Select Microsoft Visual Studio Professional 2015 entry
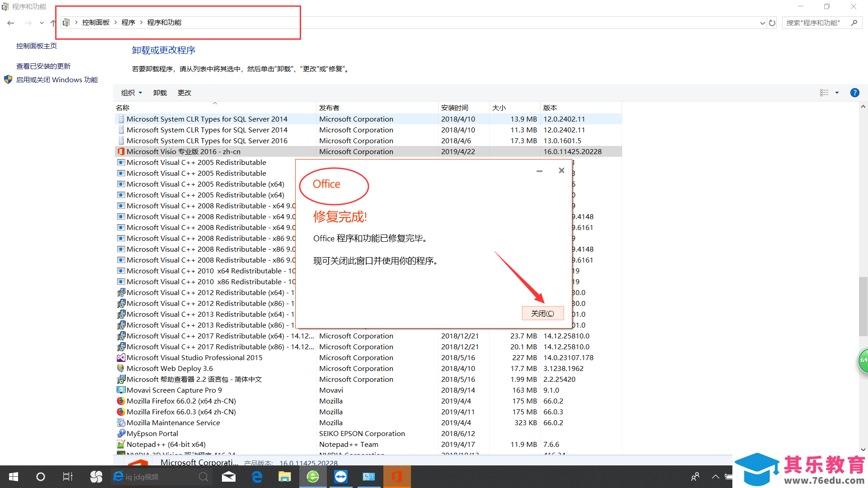This screenshot has height=488, width=868. pyautogui.click(x=368, y=357)
